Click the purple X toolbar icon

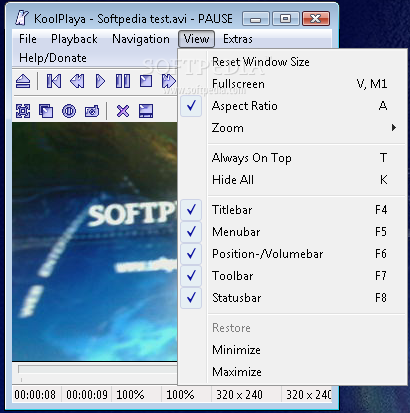pyautogui.click(x=123, y=111)
